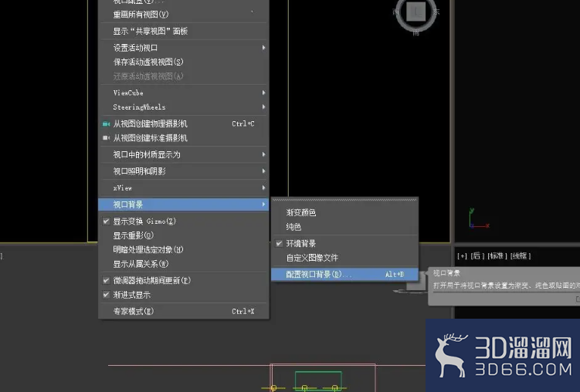580x392 pixels.
Task: Toggle 微调器拖动期间更新 checkbox
Action: pos(106,280)
